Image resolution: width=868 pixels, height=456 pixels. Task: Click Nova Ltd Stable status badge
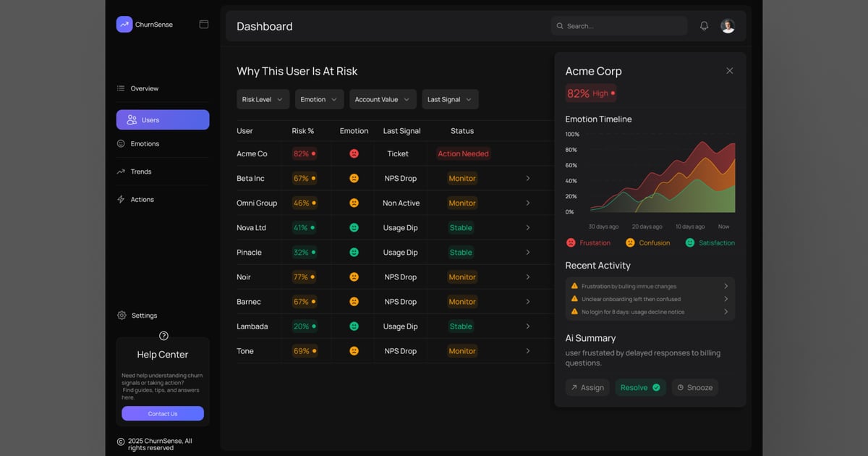pyautogui.click(x=461, y=227)
